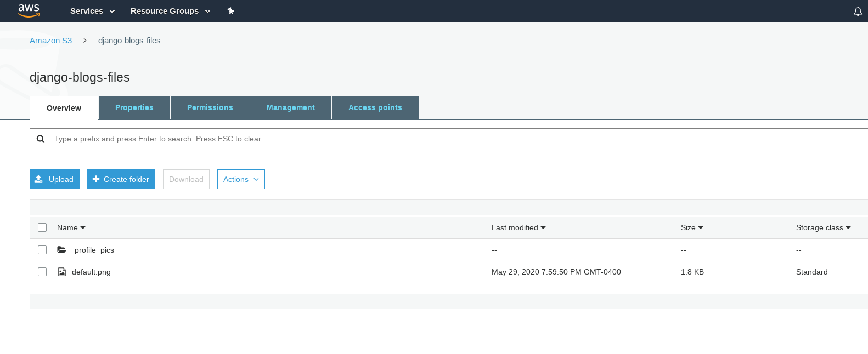868x354 pixels.
Task: Click the search magnifier icon
Action: tap(41, 139)
